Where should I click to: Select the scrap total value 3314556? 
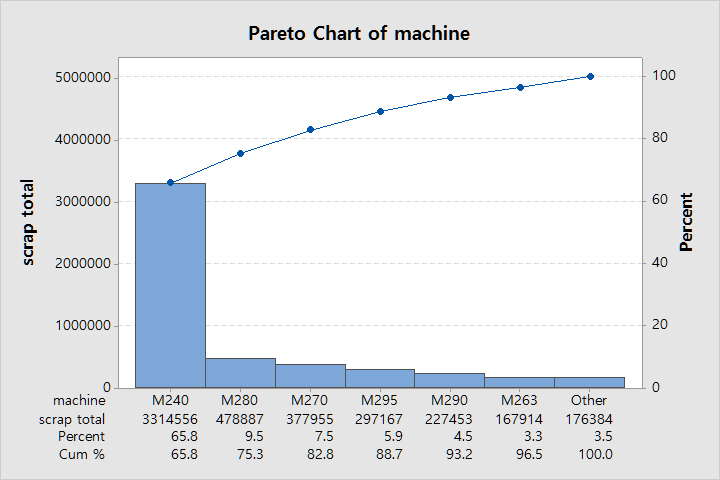[x=170, y=419]
